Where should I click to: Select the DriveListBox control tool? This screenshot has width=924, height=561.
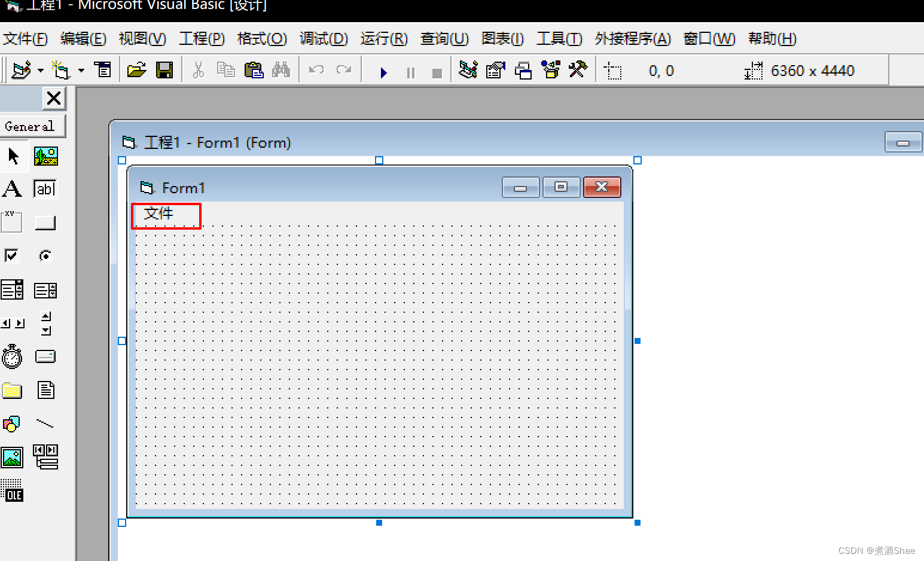tap(45, 357)
